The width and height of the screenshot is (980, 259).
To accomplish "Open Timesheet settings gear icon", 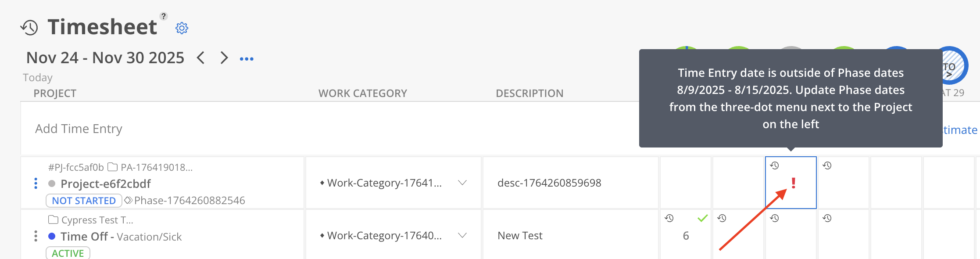I will click(x=182, y=28).
